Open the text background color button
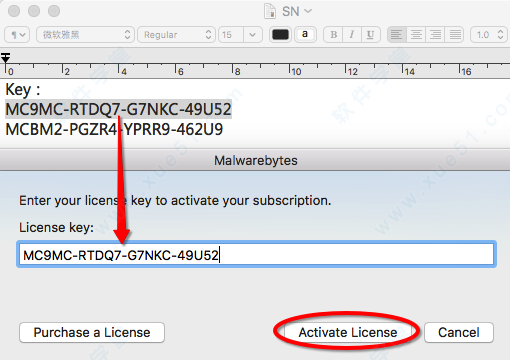 click(x=305, y=35)
